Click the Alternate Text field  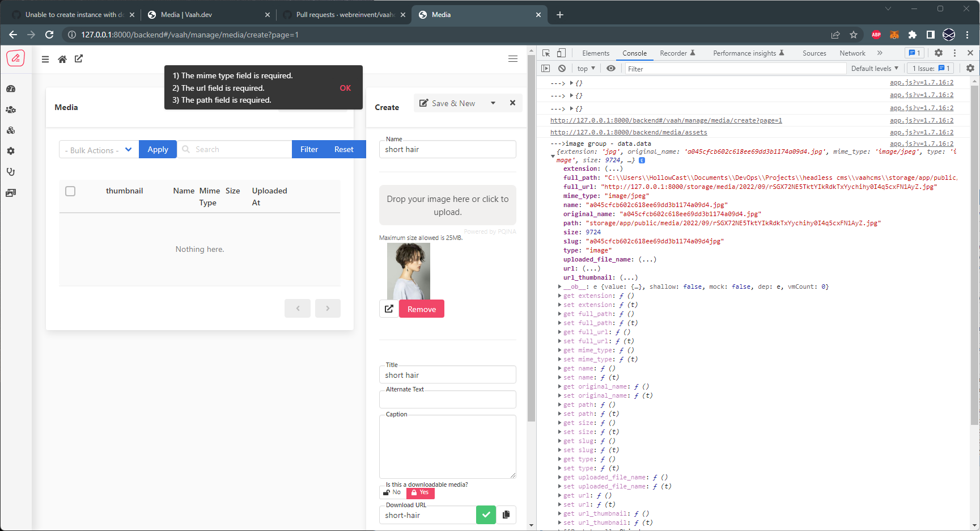pos(448,399)
